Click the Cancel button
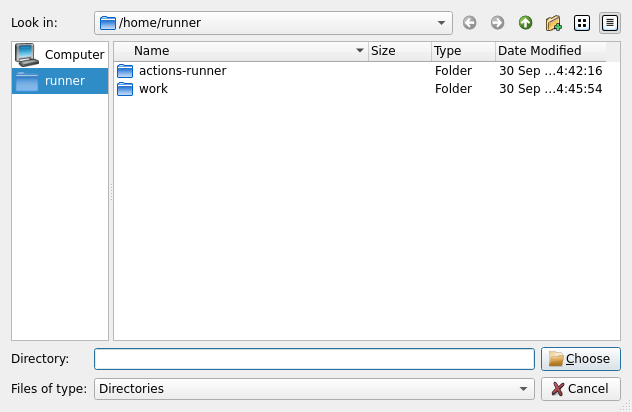Viewport: 632px width, 412px height. [x=581, y=389]
